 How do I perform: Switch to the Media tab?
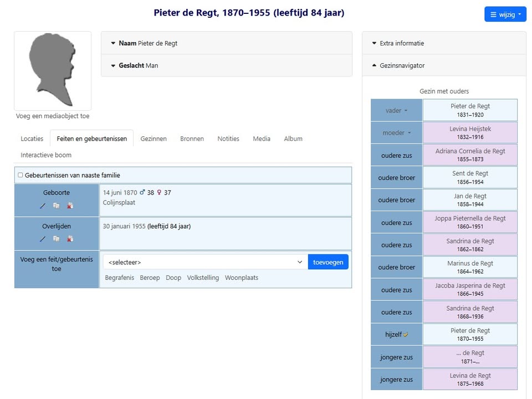(x=261, y=139)
